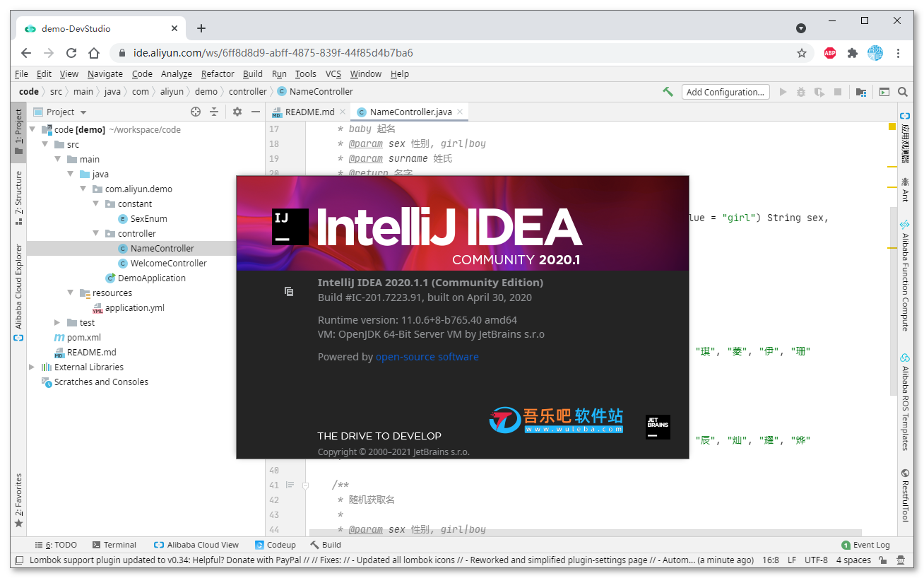Viewport: 924px width, 578px height.
Task: Click the Locate opened file target icon
Action: pos(196,112)
